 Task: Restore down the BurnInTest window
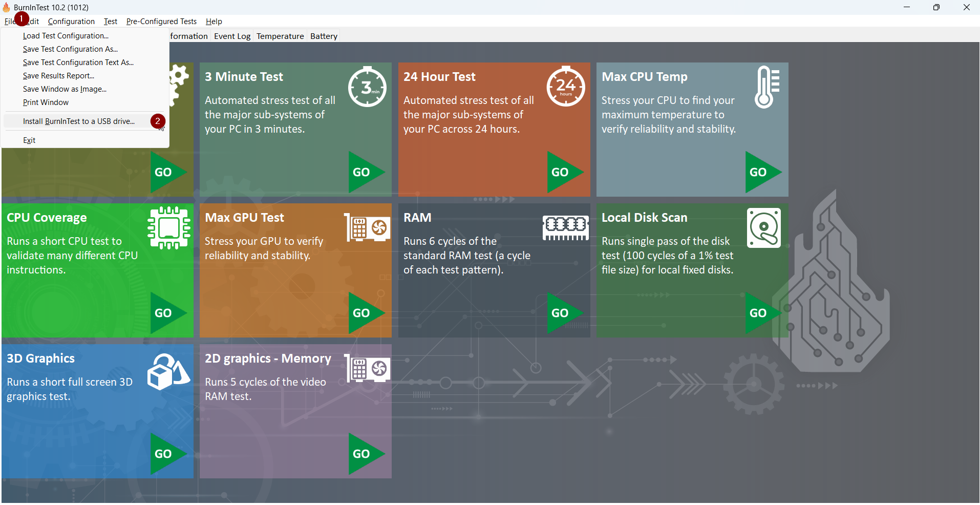(x=936, y=7)
